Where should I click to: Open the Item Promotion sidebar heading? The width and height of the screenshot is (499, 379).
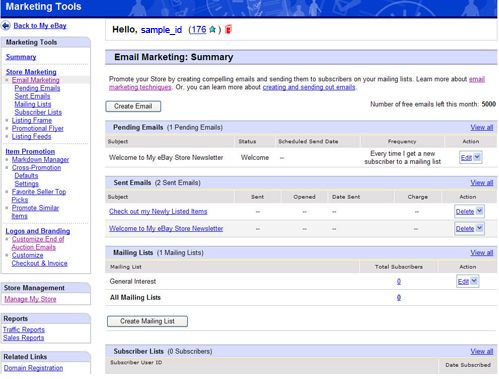[x=30, y=151]
